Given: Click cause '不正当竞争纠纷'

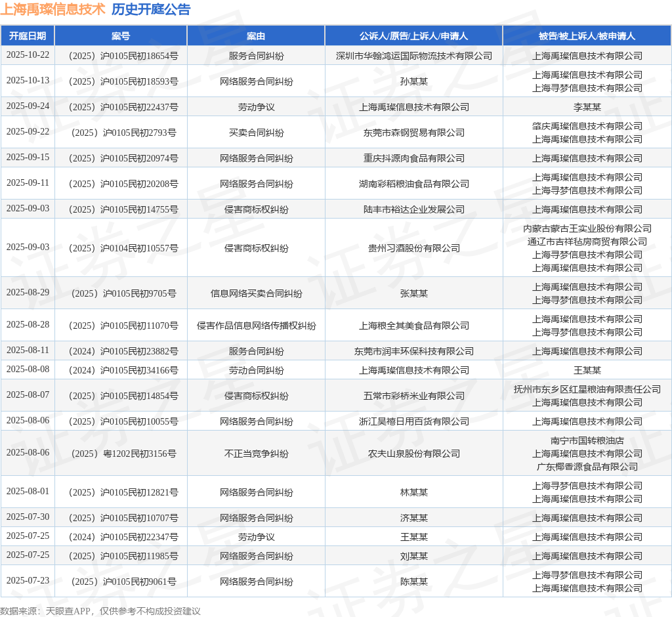Looking at the screenshot, I should click(257, 454).
